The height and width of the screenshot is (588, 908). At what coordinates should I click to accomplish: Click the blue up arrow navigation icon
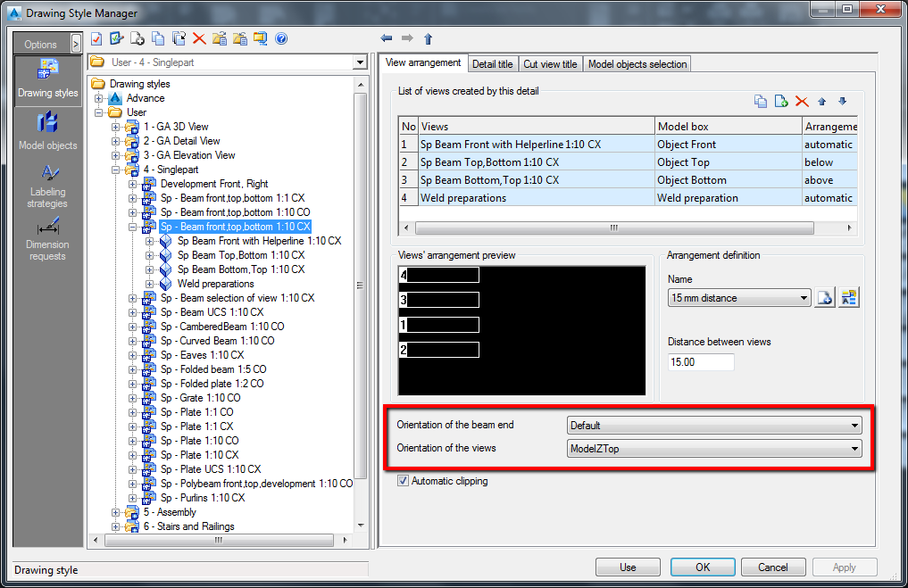point(428,38)
